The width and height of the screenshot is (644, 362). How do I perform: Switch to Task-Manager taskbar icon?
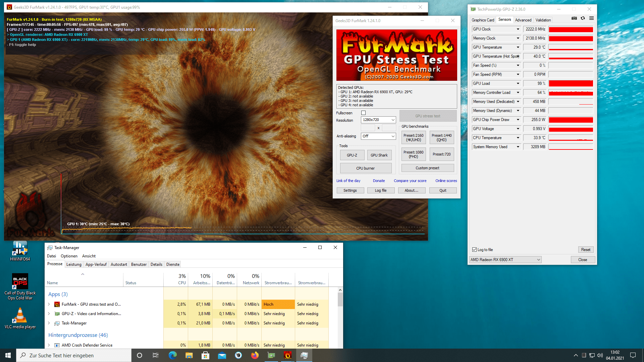[x=304, y=355]
